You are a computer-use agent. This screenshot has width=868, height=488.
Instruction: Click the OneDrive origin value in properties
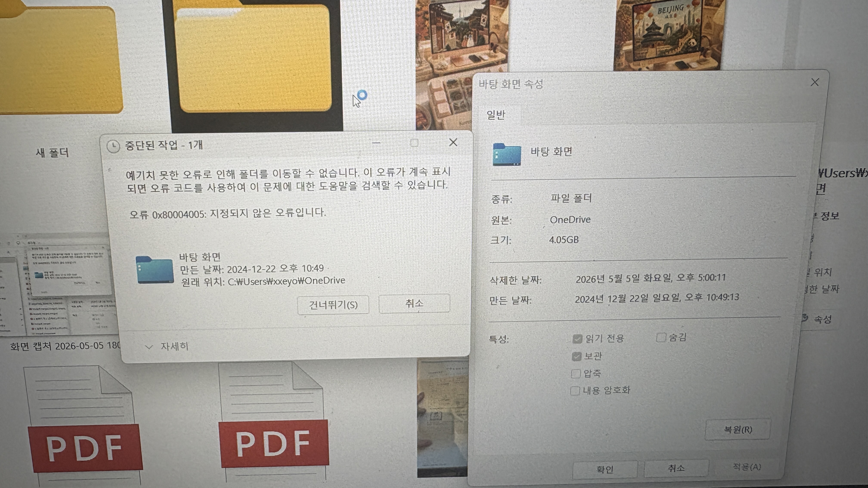[x=570, y=220]
